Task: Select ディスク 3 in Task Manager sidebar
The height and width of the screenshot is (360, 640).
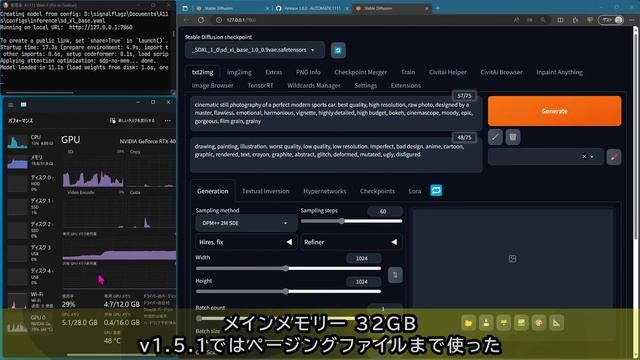Action: (31, 253)
